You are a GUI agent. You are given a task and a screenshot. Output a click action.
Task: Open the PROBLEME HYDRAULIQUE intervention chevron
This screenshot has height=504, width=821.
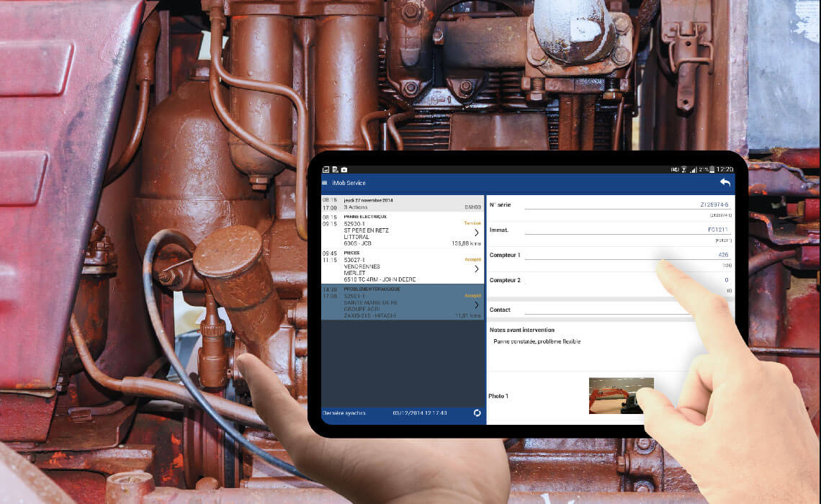coord(477,305)
